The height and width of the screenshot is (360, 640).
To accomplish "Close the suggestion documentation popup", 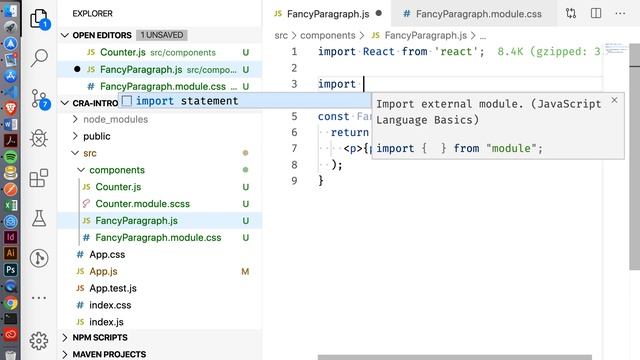I will click(614, 100).
